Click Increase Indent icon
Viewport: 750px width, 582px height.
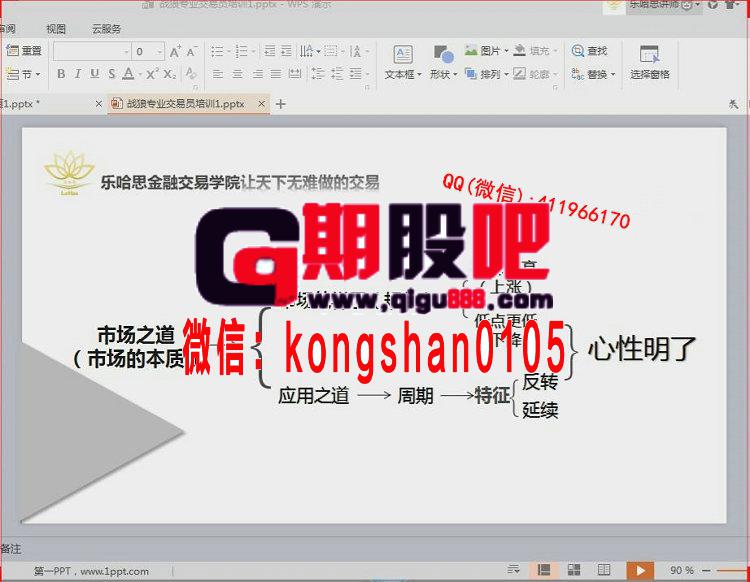[287, 51]
